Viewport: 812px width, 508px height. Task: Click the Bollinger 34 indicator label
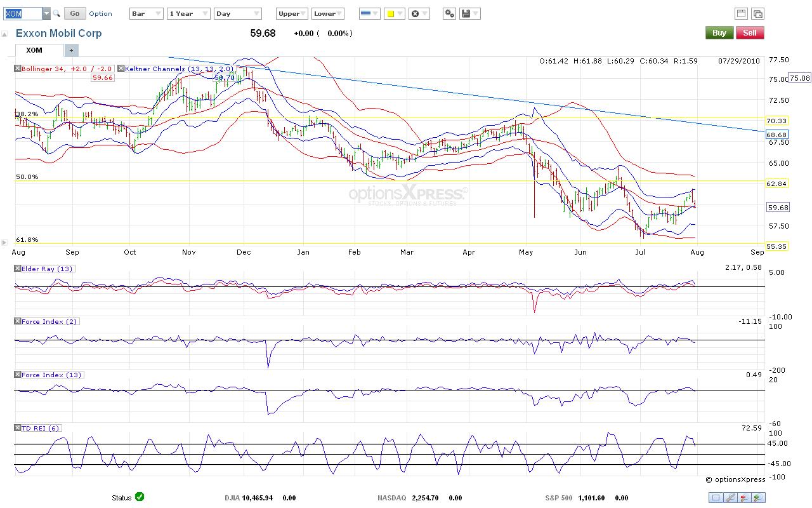(x=67, y=69)
